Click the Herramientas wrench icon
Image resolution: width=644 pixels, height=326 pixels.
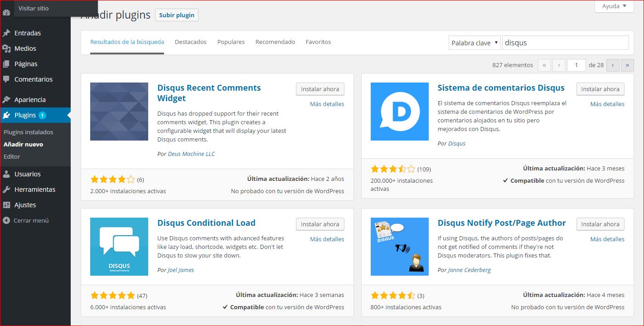click(6, 190)
